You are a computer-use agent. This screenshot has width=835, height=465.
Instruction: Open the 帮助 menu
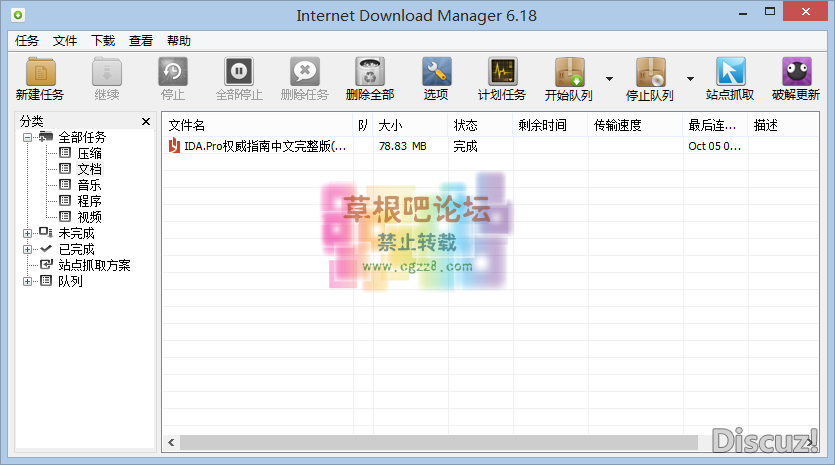[x=179, y=41]
